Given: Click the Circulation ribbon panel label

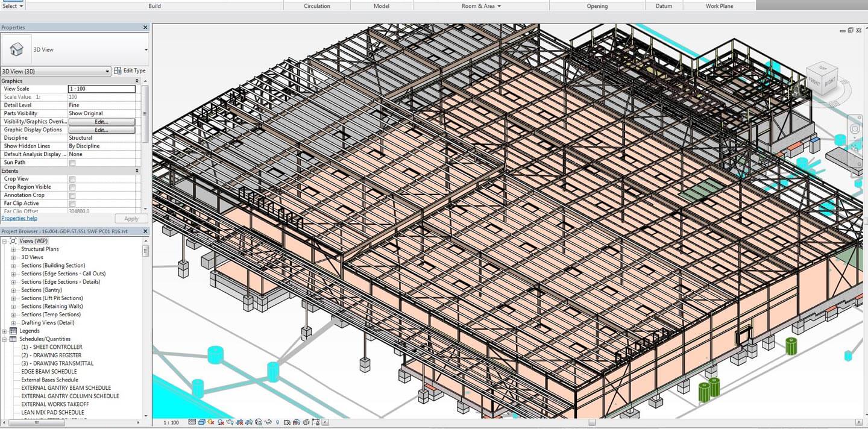Looking at the screenshot, I should tap(317, 6).
